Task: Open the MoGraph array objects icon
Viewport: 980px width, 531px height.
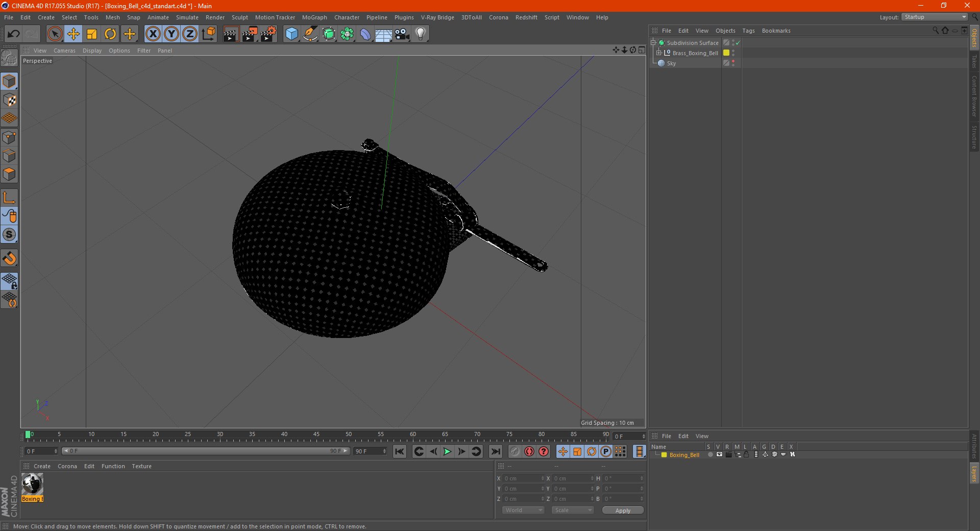Action: (347, 34)
